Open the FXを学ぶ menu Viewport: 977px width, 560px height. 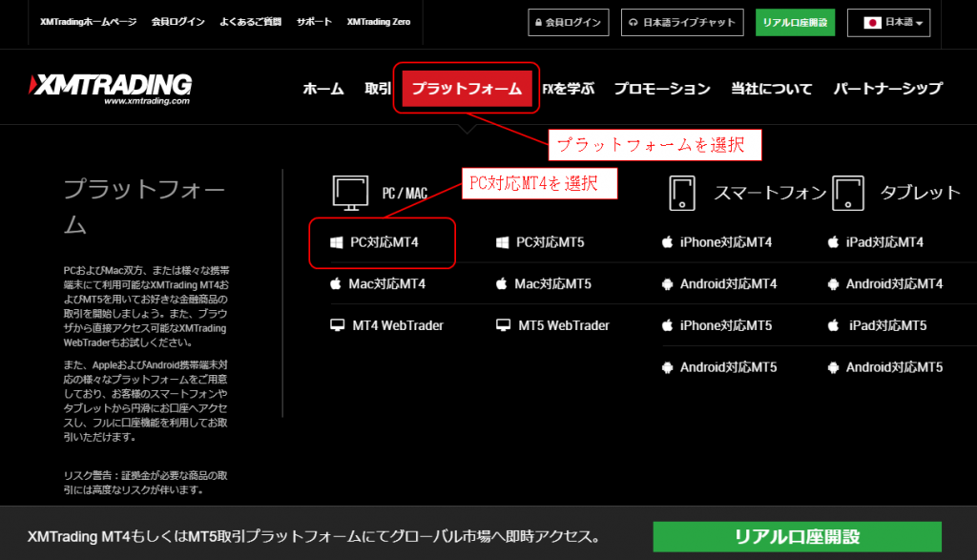pyautogui.click(x=569, y=89)
